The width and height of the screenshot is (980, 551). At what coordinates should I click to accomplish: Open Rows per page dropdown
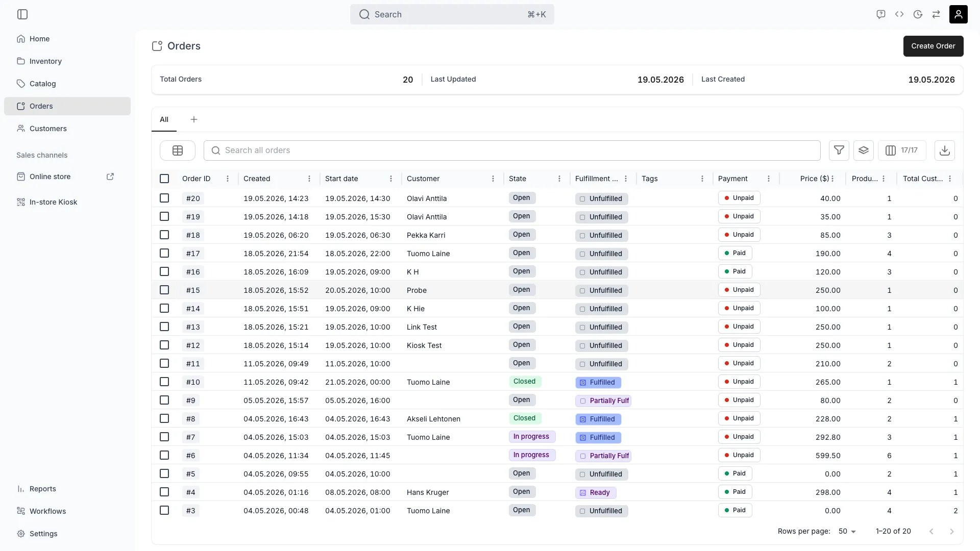point(847,531)
